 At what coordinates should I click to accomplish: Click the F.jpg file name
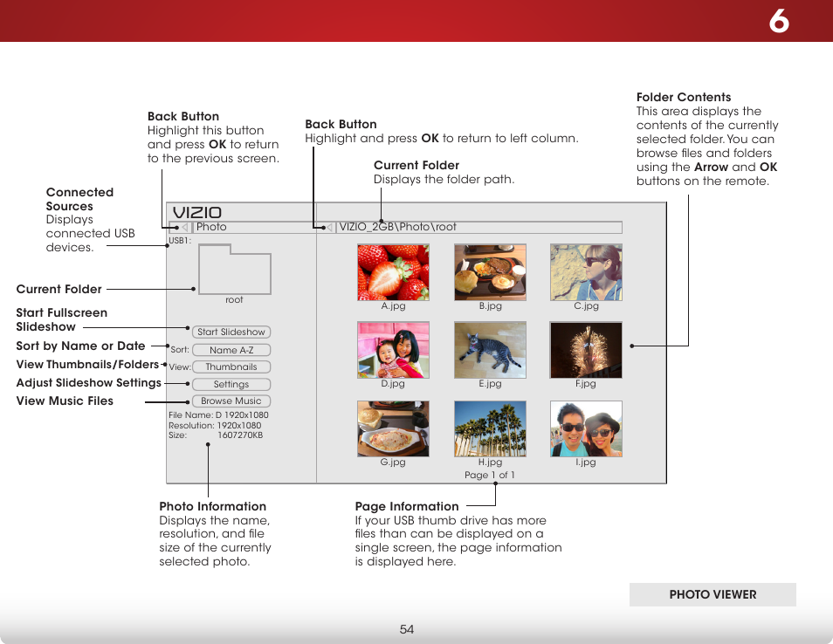586,383
